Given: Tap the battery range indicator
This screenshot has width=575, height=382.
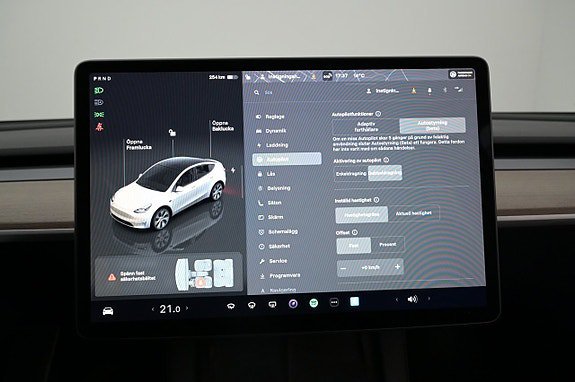Looking at the screenshot, I should click(x=223, y=77).
